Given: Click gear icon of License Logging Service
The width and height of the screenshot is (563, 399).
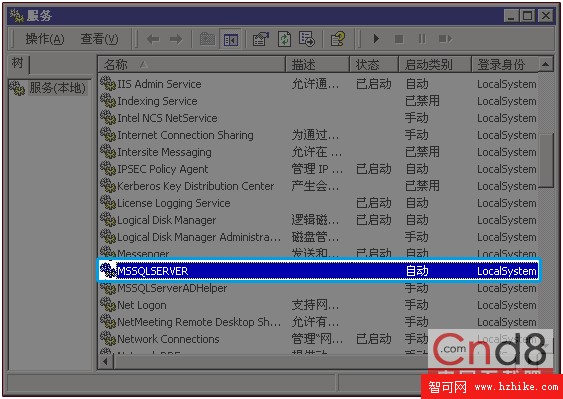Looking at the screenshot, I should tap(108, 202).
